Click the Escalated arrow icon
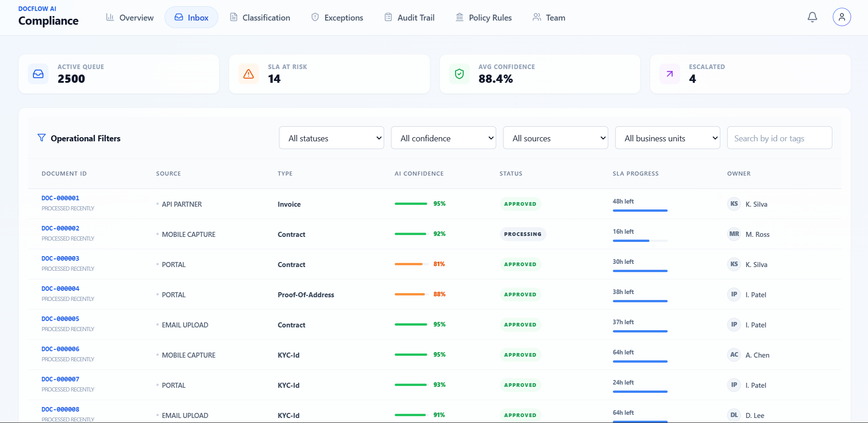Viewport: 868px width, 423px height. tap(670, 74)
